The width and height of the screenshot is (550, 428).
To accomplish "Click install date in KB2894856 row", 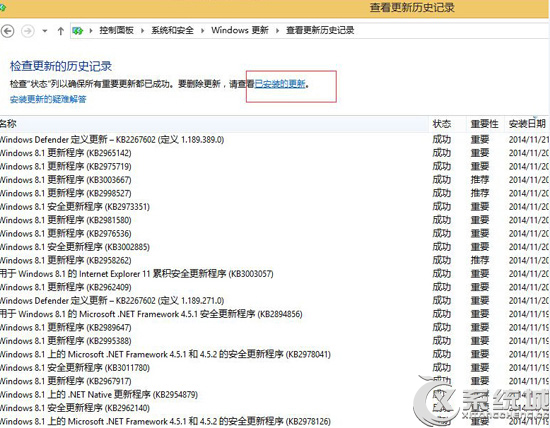I will 529,314.
